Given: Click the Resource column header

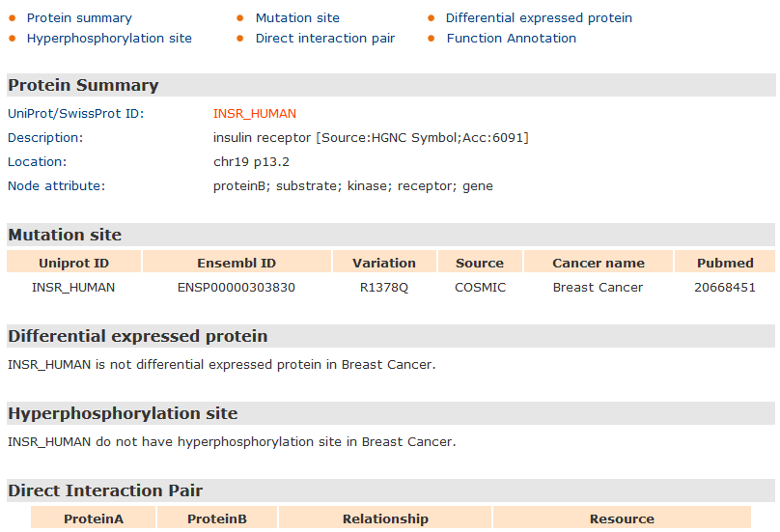Looking at the screenshot, I should (622, 518).
